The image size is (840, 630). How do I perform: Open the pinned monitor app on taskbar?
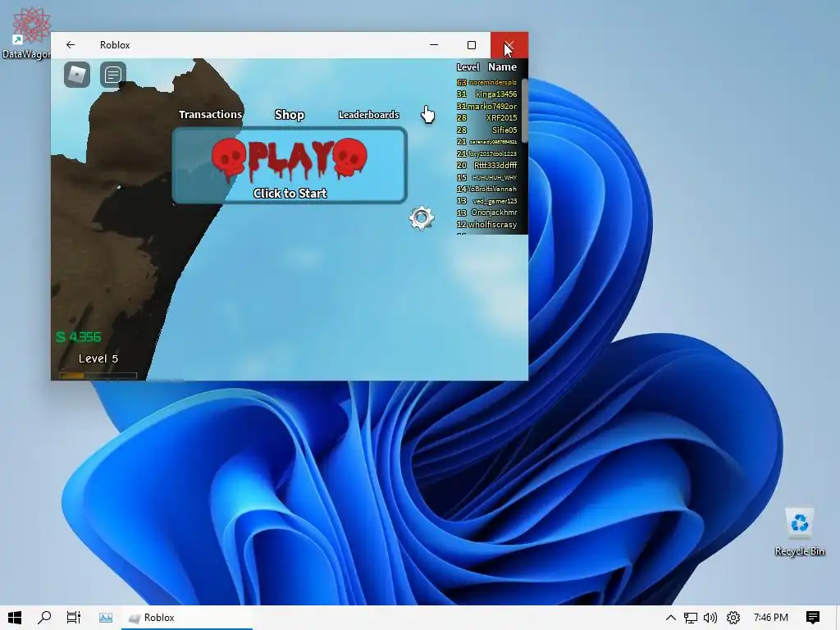[106, 618]
